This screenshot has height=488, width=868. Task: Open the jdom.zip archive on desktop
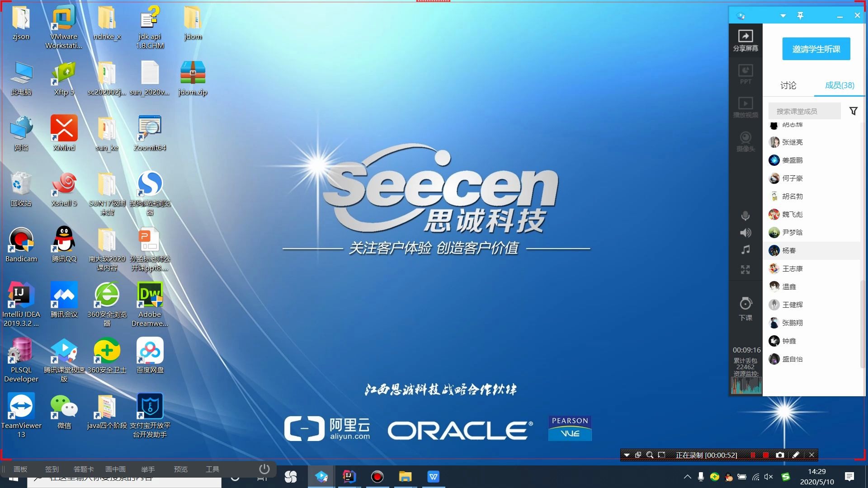(x=193, y=78)
